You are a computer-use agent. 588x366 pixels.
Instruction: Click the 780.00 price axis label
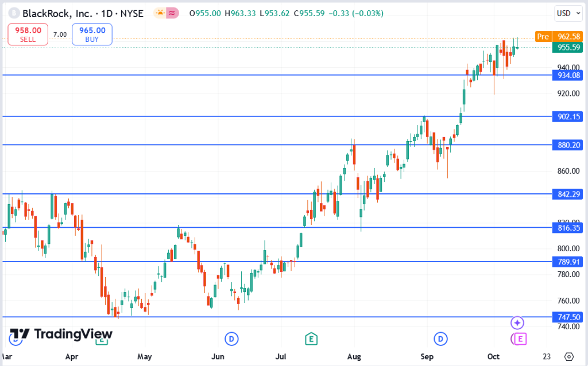click(x=568, y=274)
